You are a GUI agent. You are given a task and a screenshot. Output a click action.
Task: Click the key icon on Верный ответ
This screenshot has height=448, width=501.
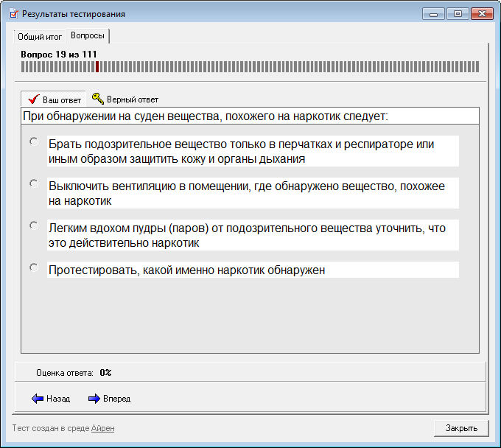click(x=97, y=99)
